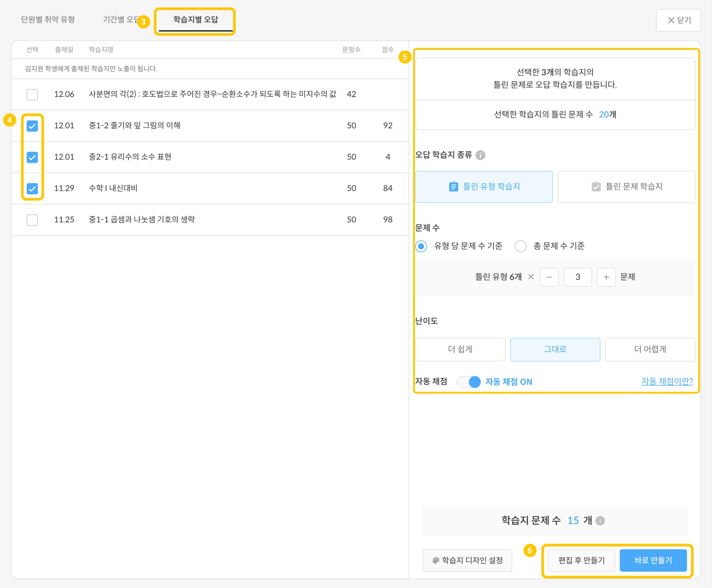712x588 pixels.
Task: Click the plus stepper for problem count
Action: 606,277
